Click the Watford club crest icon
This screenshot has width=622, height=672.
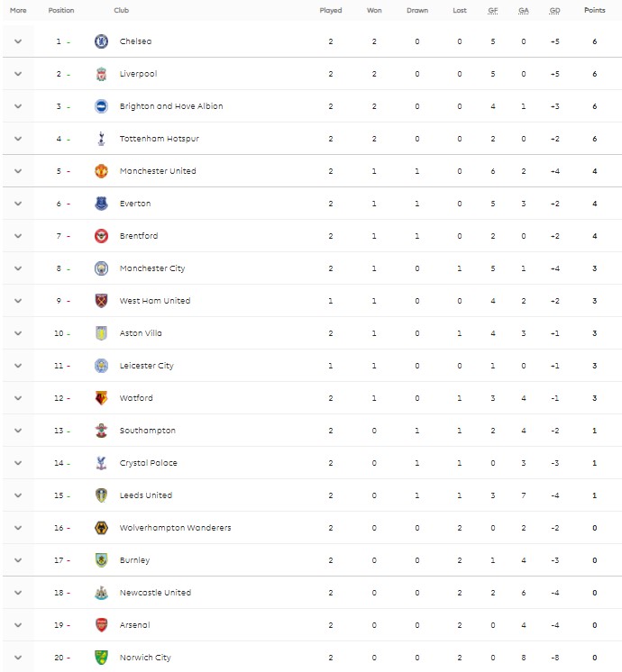pyautogui.click(x=101, y=398)
